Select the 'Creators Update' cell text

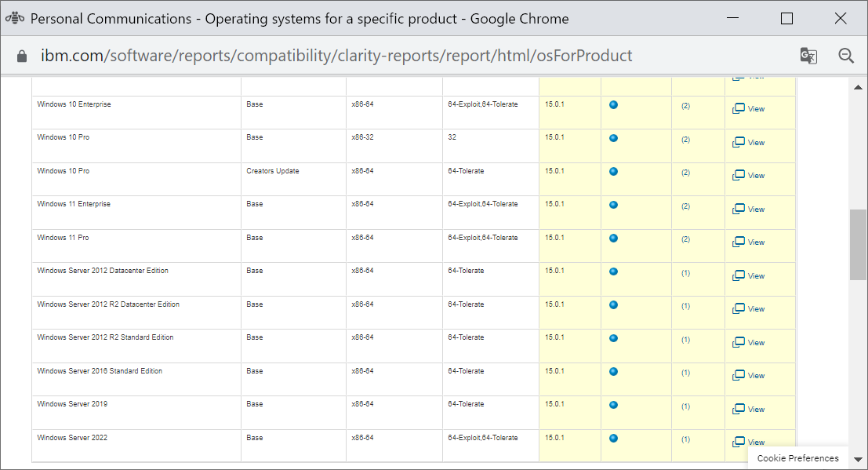click(272, 171)
